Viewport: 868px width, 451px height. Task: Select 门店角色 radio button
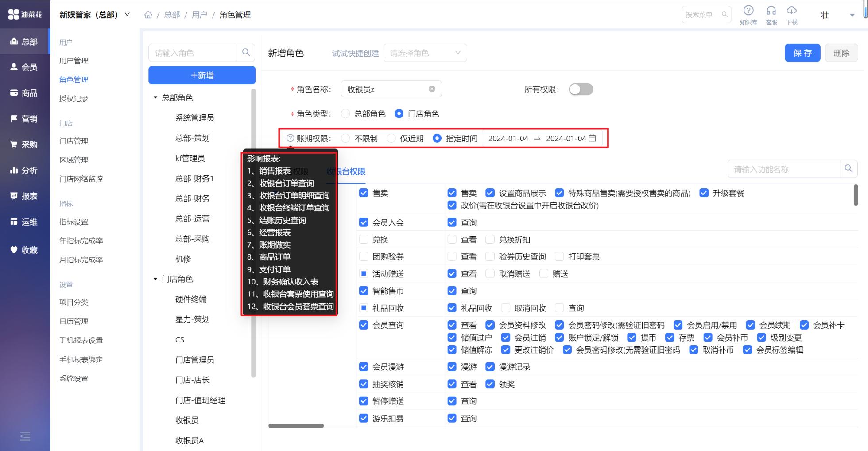click(399, 114)
